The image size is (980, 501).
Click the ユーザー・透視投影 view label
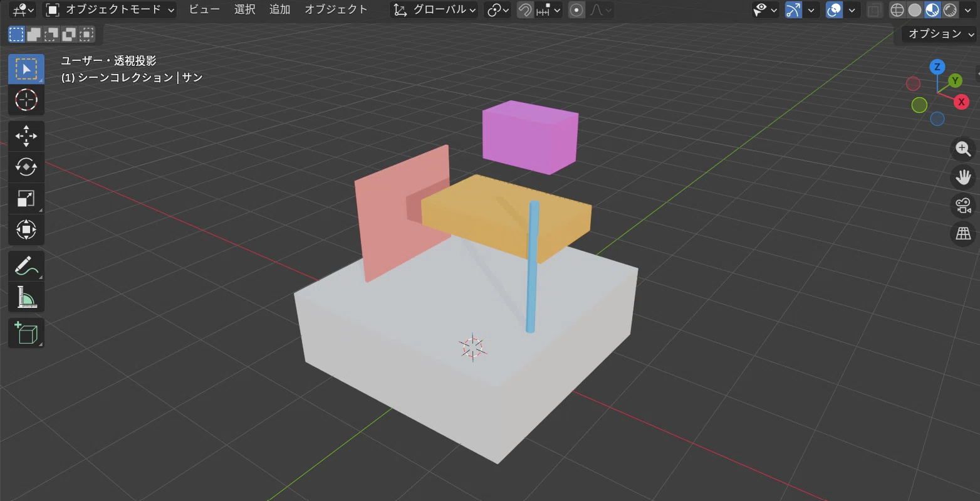click(108, 61)
